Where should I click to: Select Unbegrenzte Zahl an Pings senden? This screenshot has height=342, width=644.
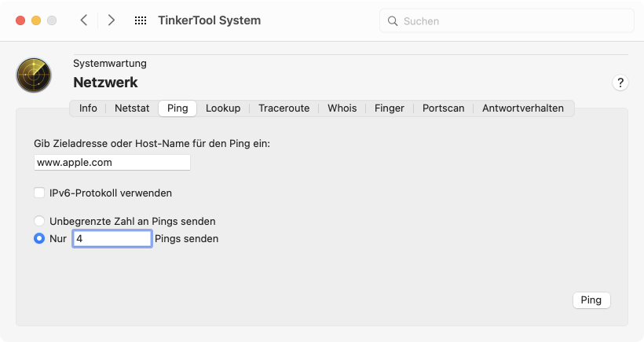(39, 221)
